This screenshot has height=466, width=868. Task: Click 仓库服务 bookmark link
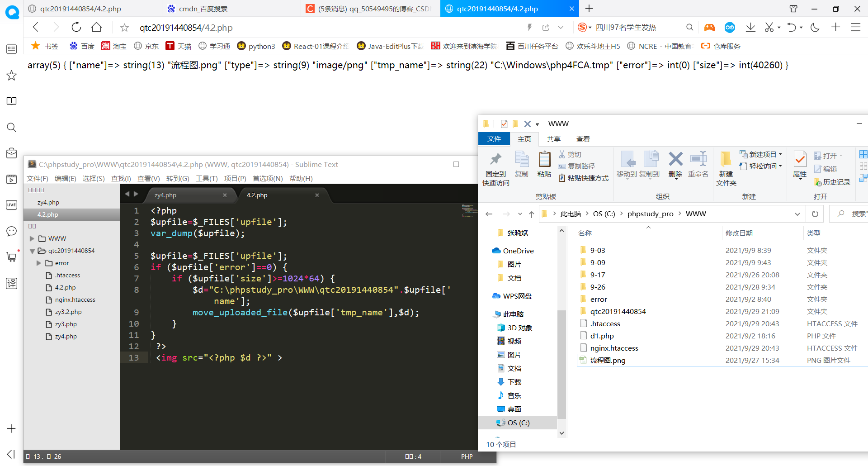tap(721, 46)
